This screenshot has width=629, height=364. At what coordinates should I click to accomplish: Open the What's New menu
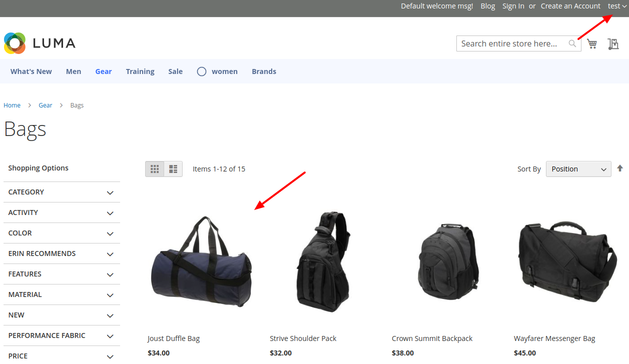point(31,71)
